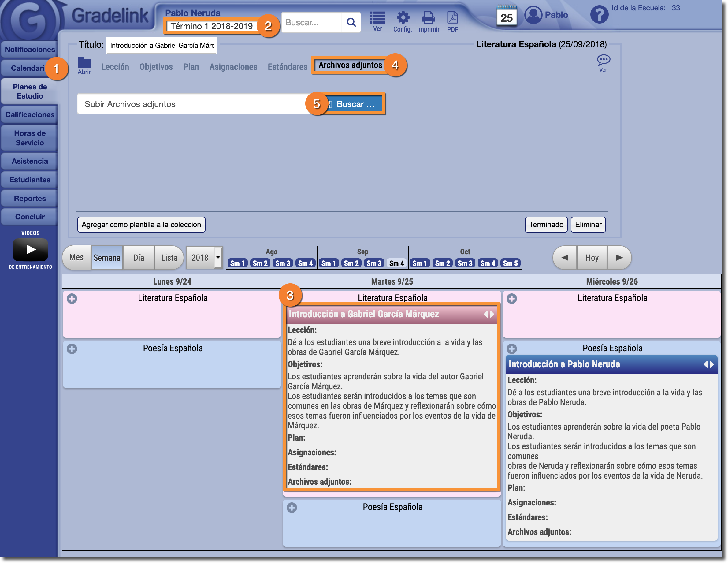Image resolution: width=728 pixels, height=563 pixels.
Task: Export using the PDF icon
Action: coord(452,21)
